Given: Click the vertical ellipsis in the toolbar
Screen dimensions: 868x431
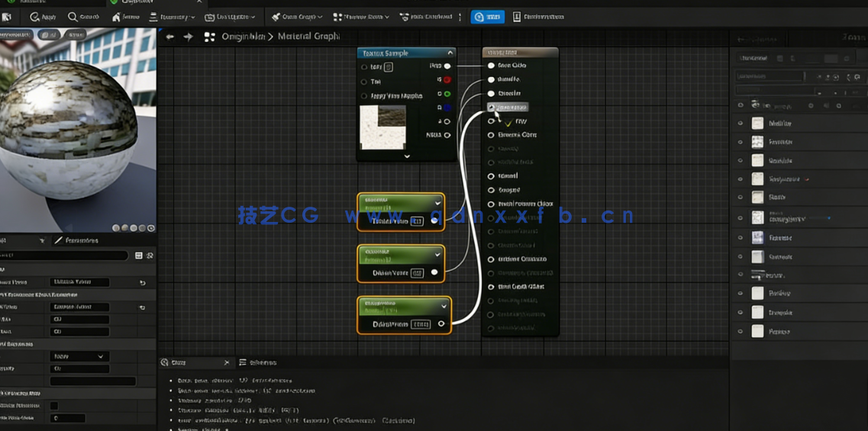Looking at the screenshot, I should (460, 17).
